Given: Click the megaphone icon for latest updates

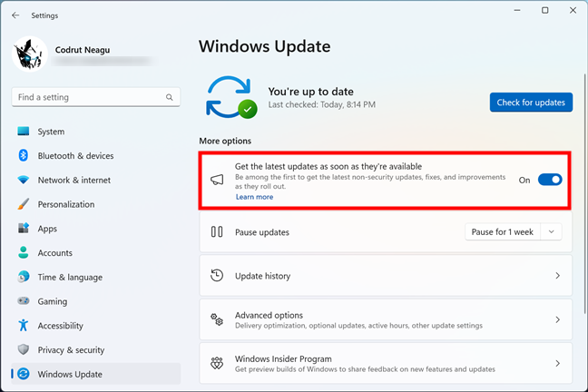Looking at the screenshot, I should tap(217, 180).
